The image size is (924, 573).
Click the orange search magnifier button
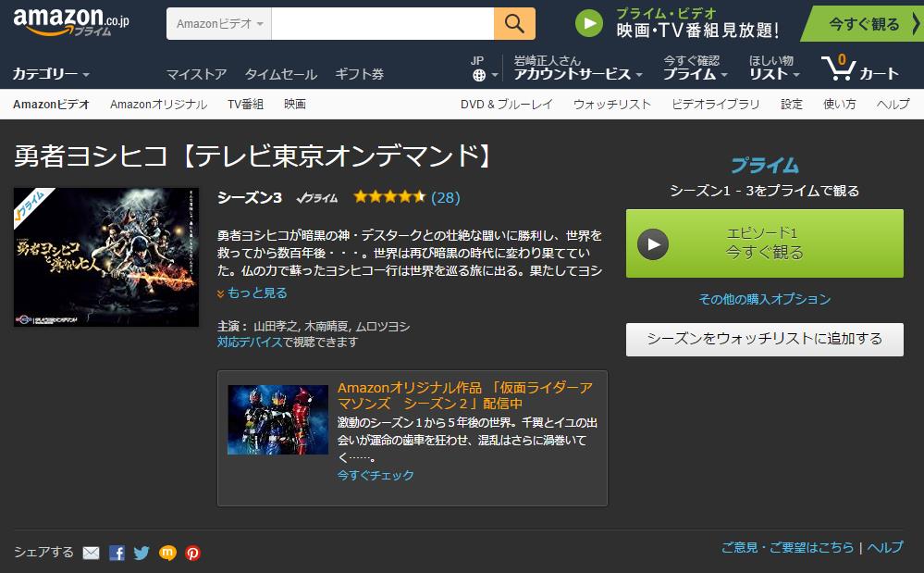514,23
